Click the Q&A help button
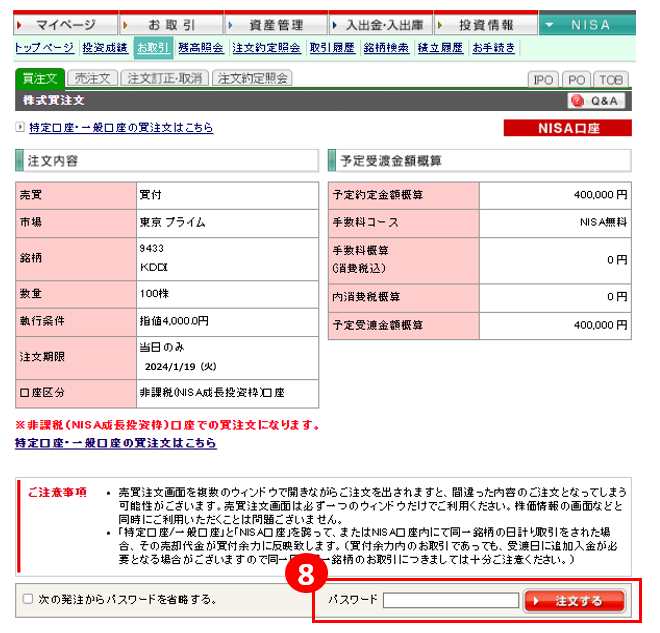 (x=596, y=101)
